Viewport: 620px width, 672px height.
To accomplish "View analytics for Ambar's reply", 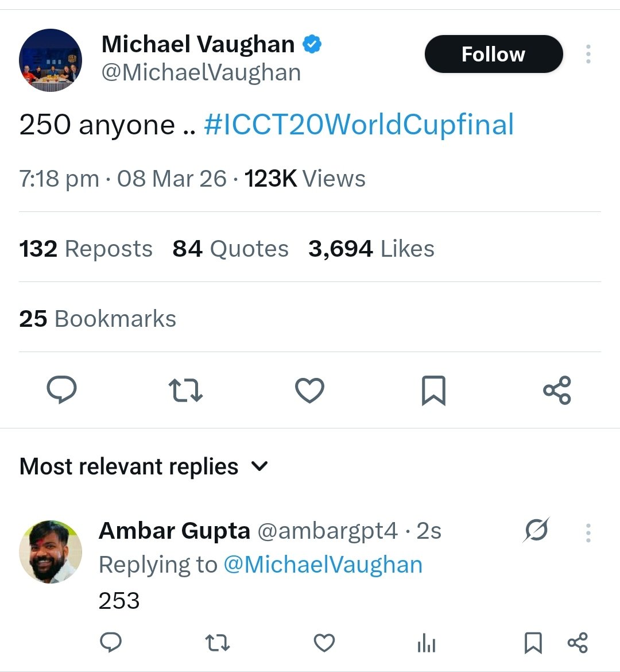I will (x=427, y=643).
